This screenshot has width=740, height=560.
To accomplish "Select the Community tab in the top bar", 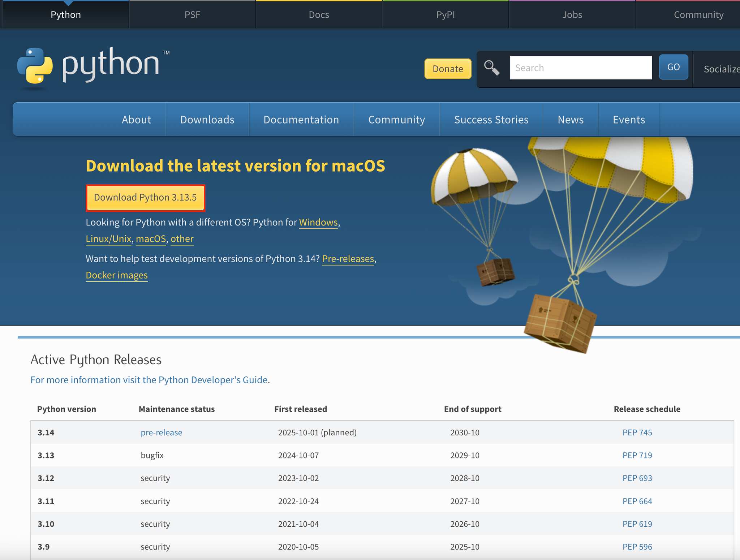I will tap(698, 14).
